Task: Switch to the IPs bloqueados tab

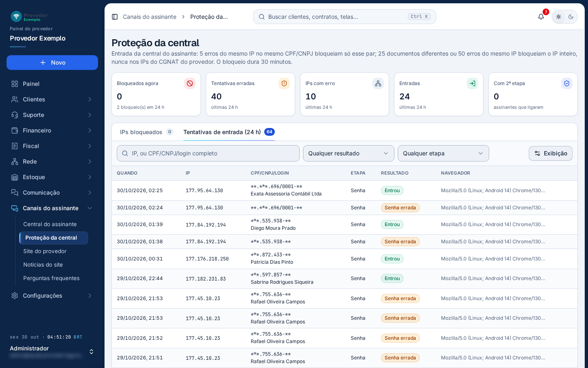Action: 147,132
